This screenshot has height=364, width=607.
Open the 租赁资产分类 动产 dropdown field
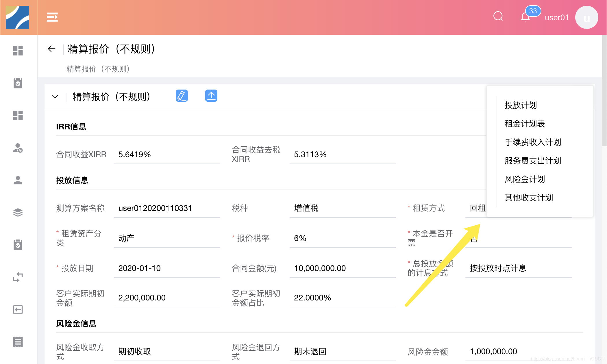(167, 238)
